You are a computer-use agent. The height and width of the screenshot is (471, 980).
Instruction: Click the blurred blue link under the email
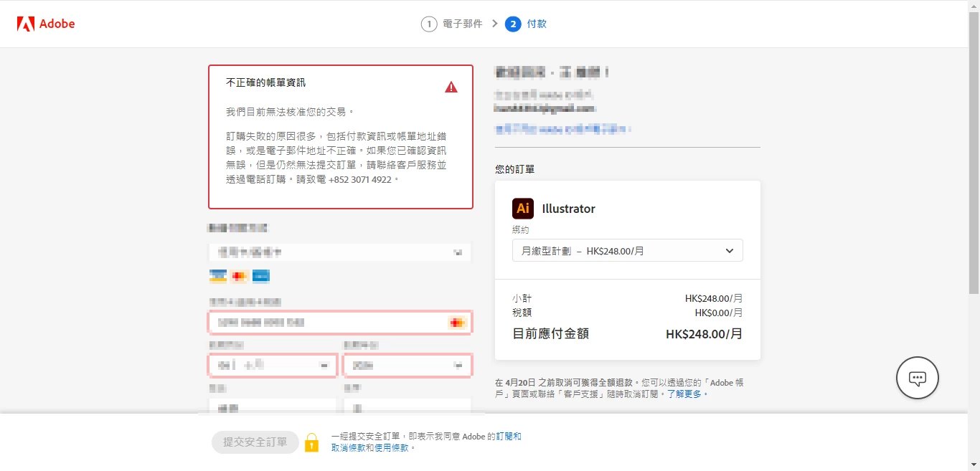(563, 129)
